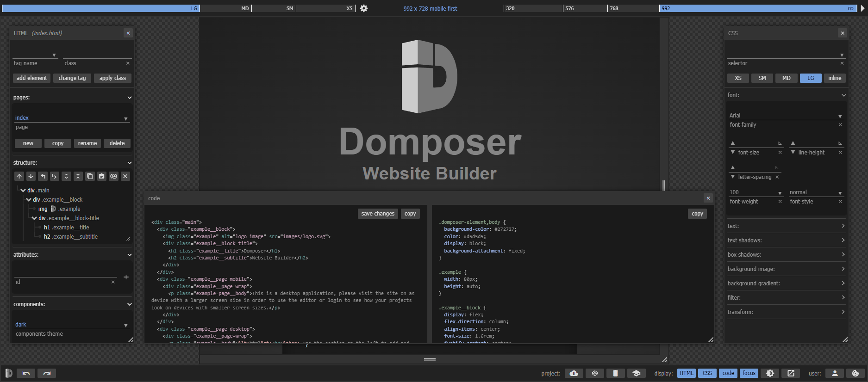The height and width of the screenshot is (382, 868).
Task: Collapse the components section
Action: (x=130, y=304)
